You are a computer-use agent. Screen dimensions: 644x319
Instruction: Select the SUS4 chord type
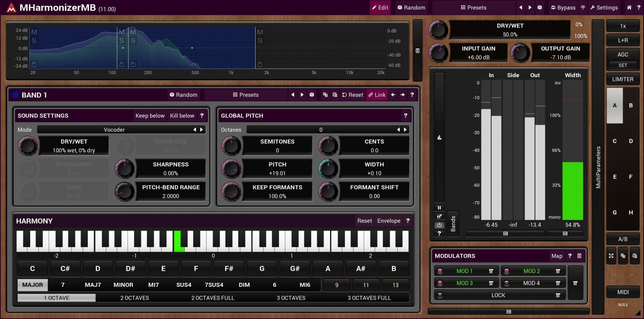coord(184,285)
